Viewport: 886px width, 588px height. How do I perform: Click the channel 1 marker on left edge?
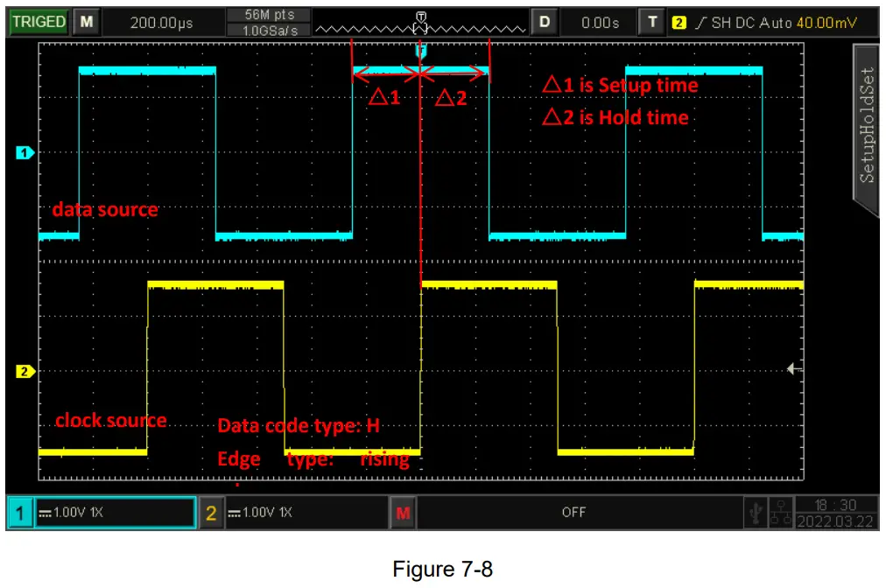tap(23, 151)
